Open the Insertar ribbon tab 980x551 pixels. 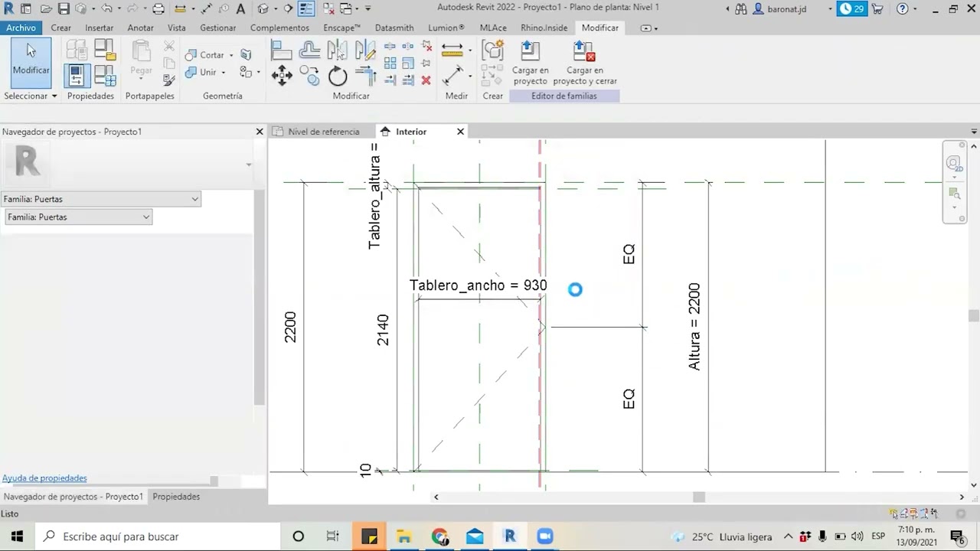click(x=99, y=28)
